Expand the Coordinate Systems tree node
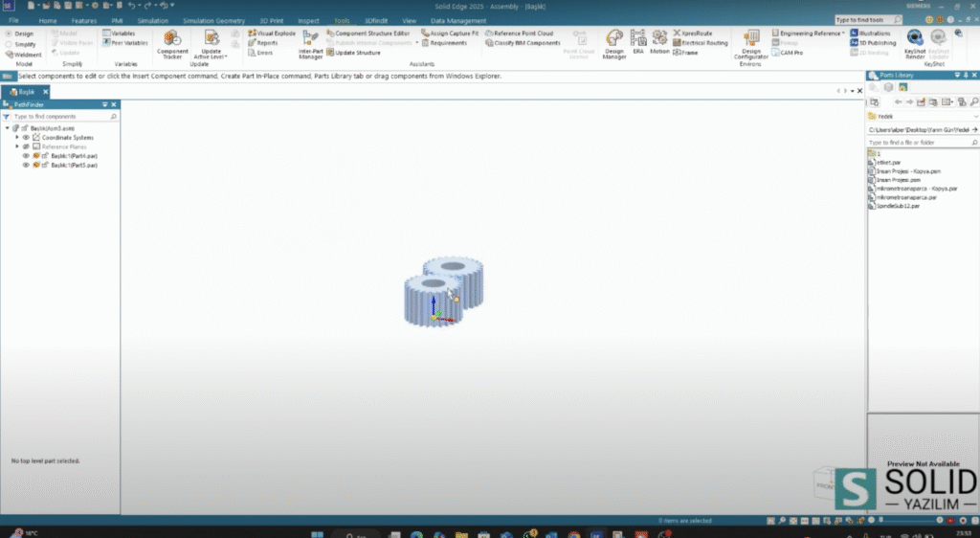The image size is (980, 538). tap(17, 138)
